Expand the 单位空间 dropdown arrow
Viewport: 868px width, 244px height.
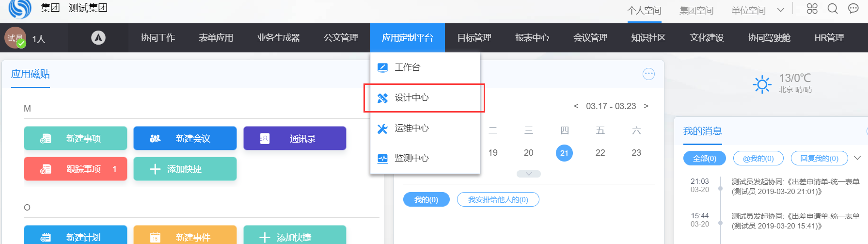[780, 10]
